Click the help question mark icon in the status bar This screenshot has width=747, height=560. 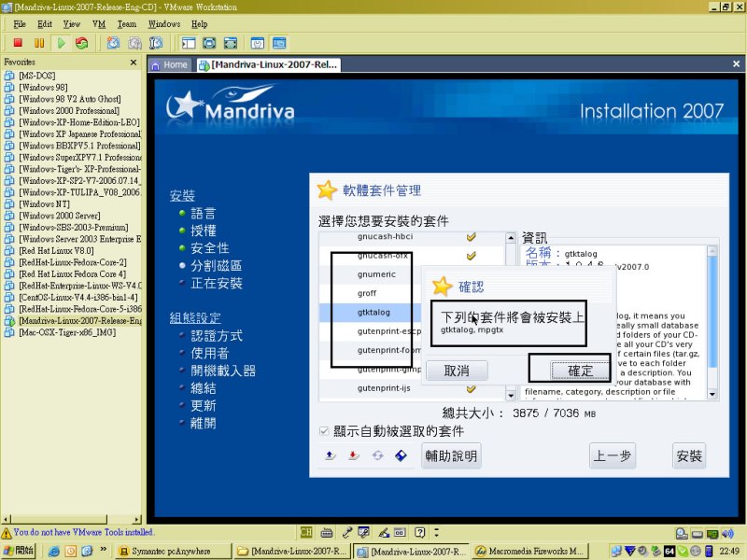click(419, 532)
